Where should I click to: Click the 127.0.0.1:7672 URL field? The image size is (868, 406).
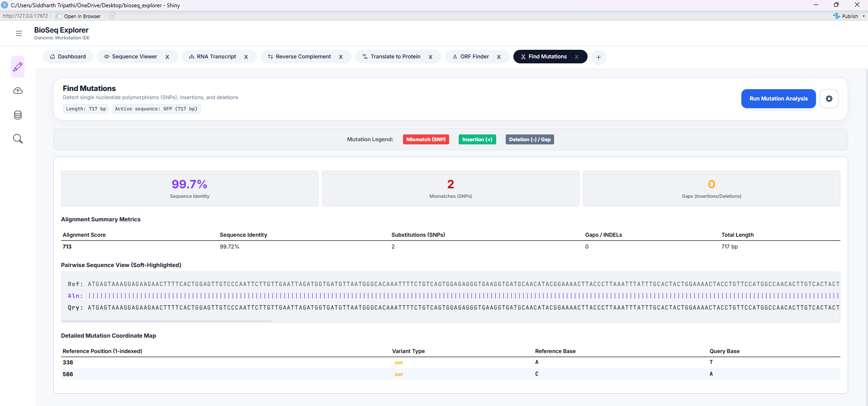click(25, 16)
